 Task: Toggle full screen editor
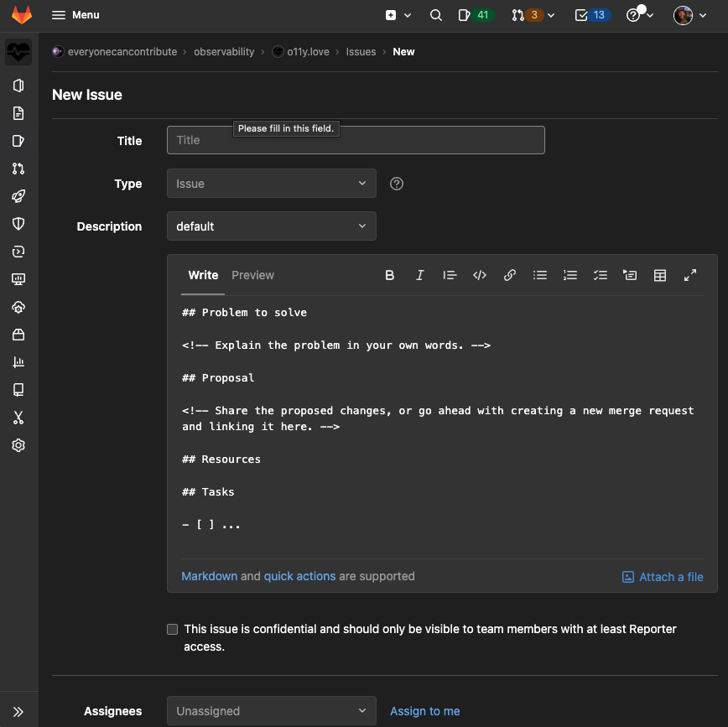click(x=690, y=275)
